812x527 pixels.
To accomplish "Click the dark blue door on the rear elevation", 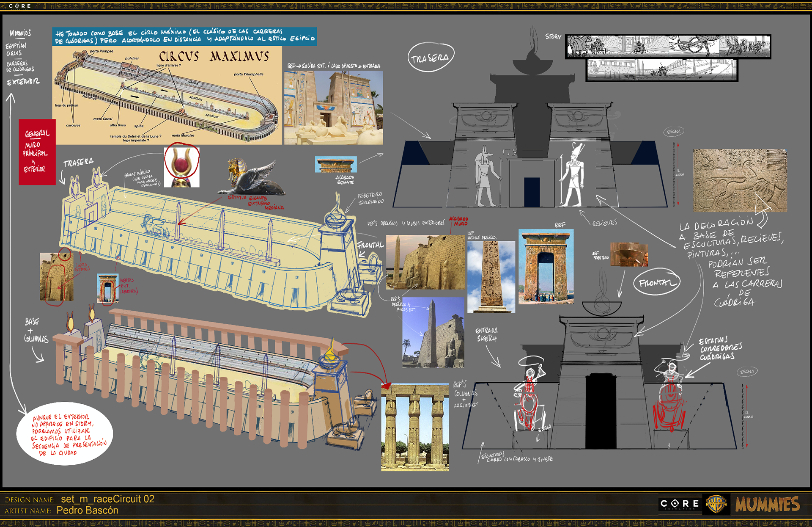I will 532,192.
